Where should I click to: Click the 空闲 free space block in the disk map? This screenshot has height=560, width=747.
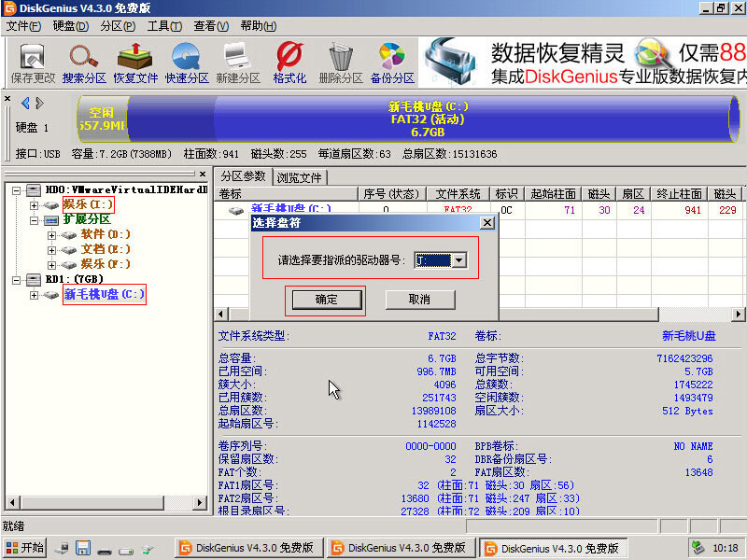pos(104,119)
